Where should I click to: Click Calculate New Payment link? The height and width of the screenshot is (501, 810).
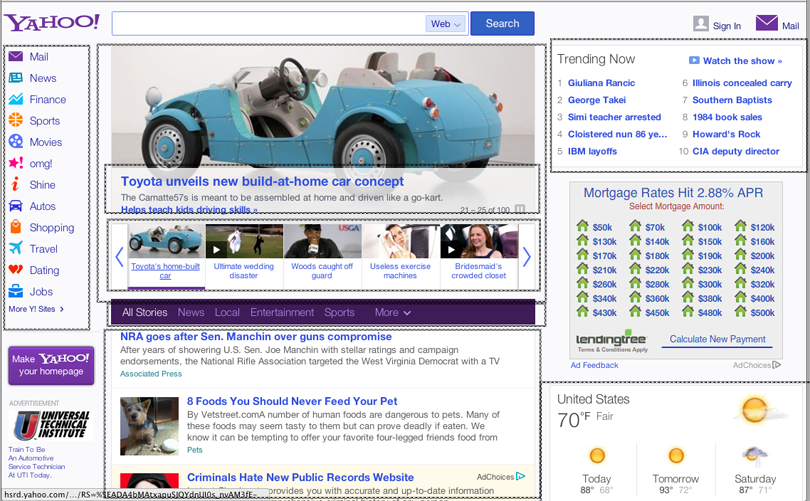point(717,339)
